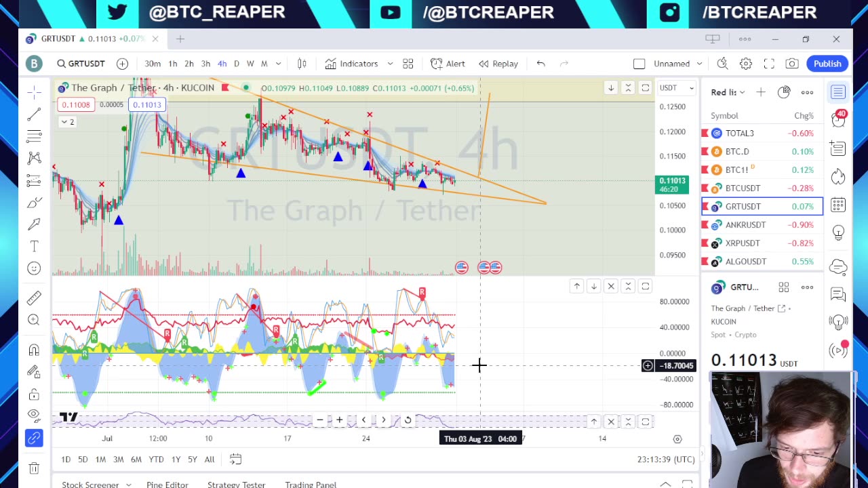Remove drawings with trash icon
Screen dimensions: 868x488
(34, 468)
